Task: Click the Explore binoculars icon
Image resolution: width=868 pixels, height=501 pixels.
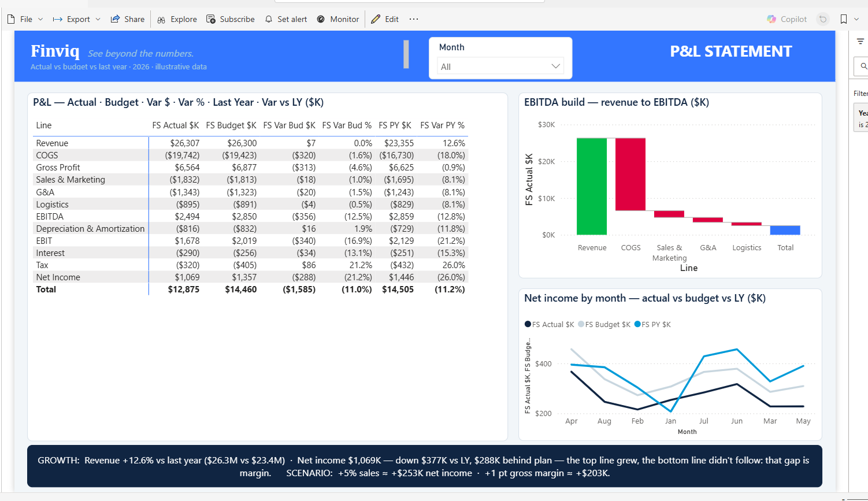Action: coord(161,20)
